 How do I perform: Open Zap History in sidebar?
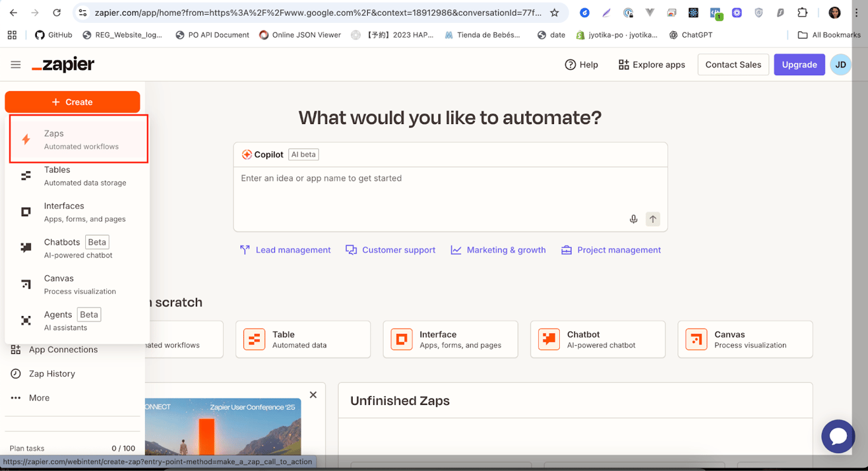(52, 374)
